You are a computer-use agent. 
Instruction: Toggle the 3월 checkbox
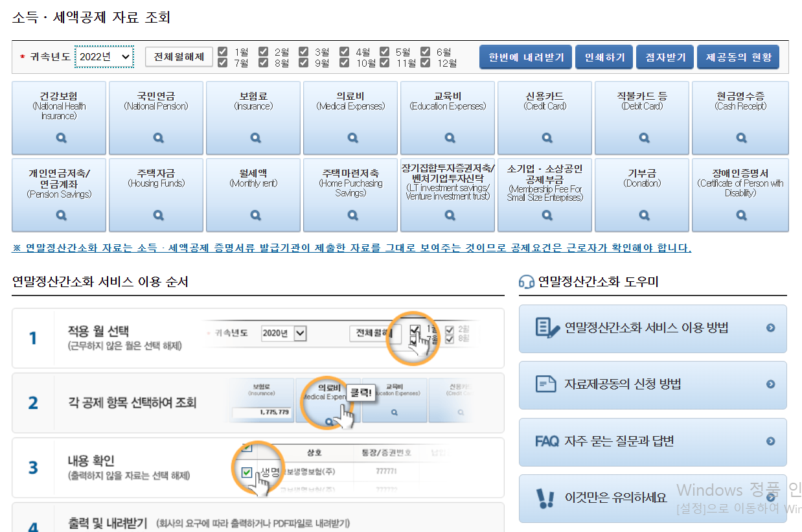[303, 51]
